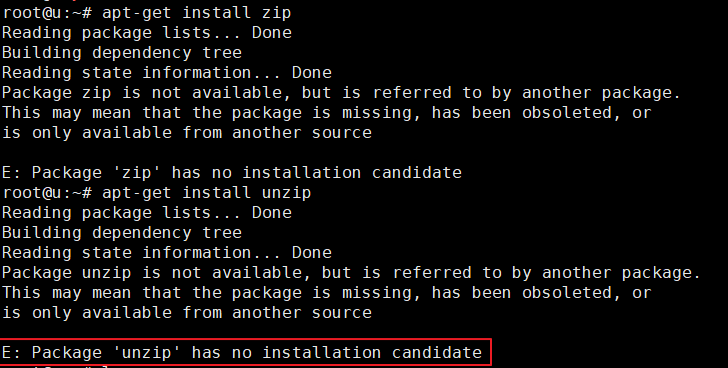Click the 'apt-get install zip' command line
The image size is (728, 368).
coord(146,13)
